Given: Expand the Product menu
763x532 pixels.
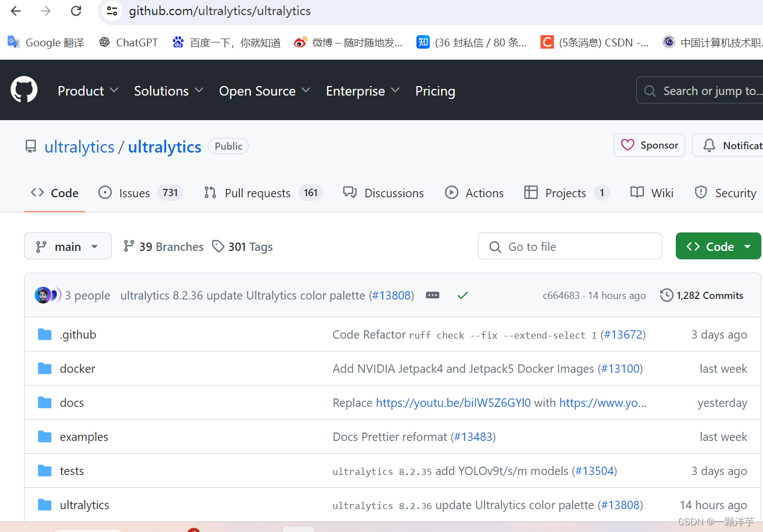Looking at the screenshot, I should (88, 91).
